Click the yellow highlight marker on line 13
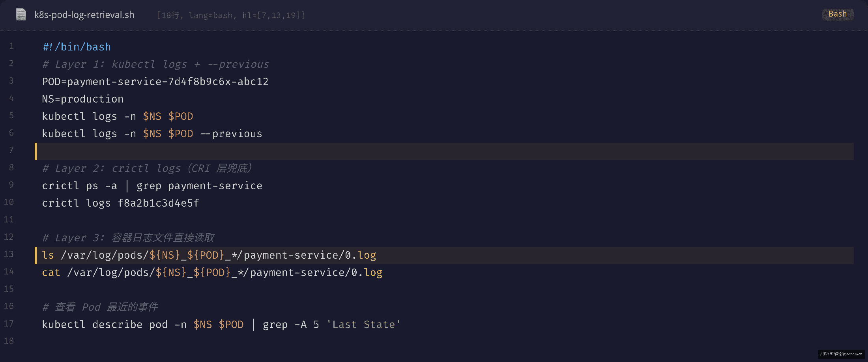The width and height of the screenshot is (868, 362). [36, 255]
